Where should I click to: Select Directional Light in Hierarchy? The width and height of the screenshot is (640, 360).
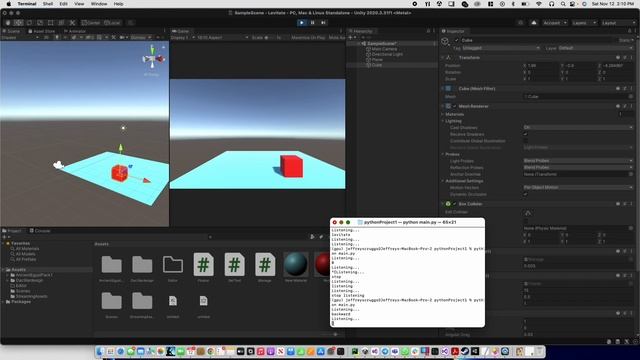(387, 54)
